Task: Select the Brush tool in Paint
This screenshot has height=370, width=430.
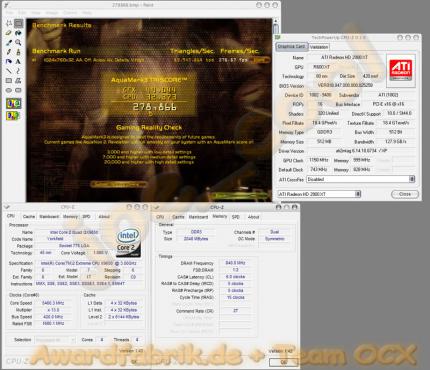Action: (18, 52)
